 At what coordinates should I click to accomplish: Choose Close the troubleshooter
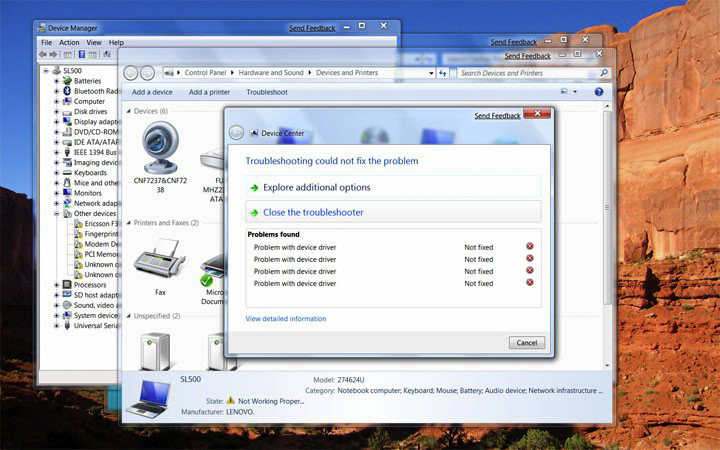[313, 212]
